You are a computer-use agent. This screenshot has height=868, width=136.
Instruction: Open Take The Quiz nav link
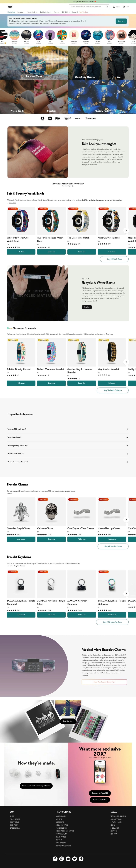pos(84,12)
